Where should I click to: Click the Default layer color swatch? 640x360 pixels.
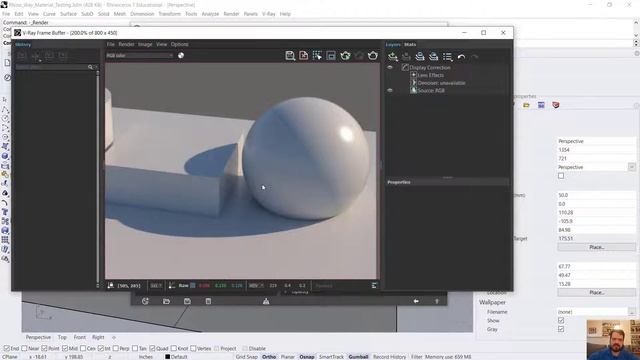(167, 357)
